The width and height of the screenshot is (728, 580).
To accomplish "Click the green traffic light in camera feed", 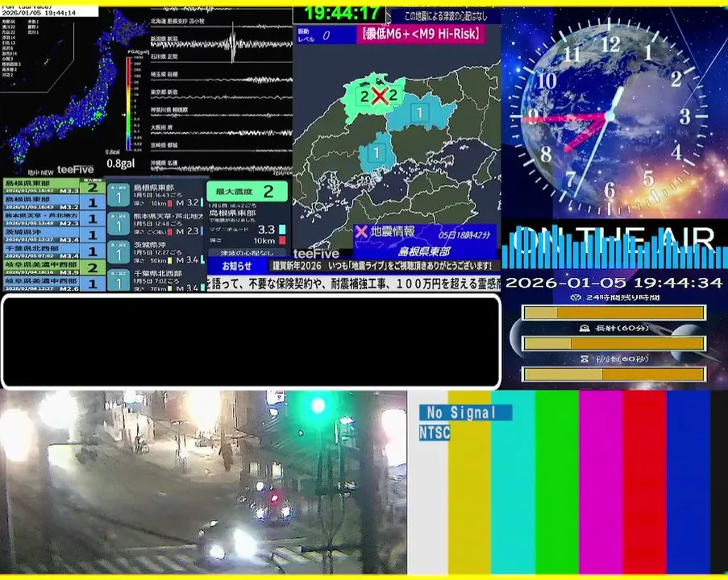I will point(318,405).
